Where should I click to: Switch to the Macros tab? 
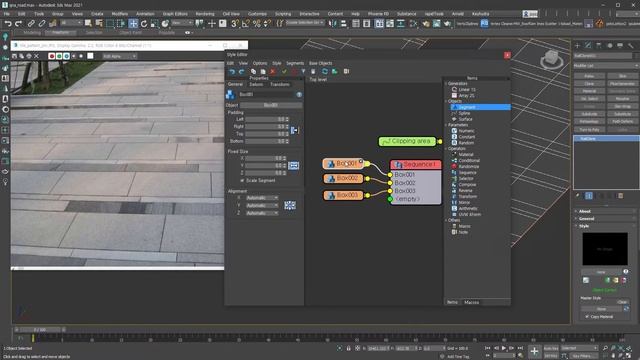tap(471, 302)
